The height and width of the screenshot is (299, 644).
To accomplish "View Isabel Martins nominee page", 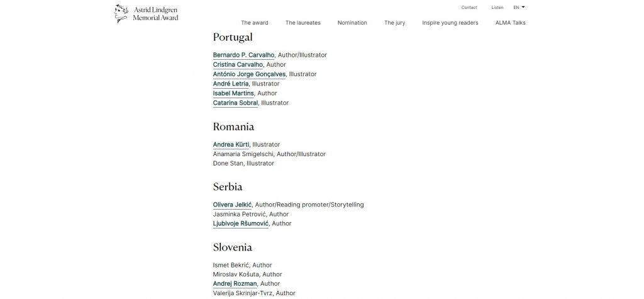I will coord(233,93).
